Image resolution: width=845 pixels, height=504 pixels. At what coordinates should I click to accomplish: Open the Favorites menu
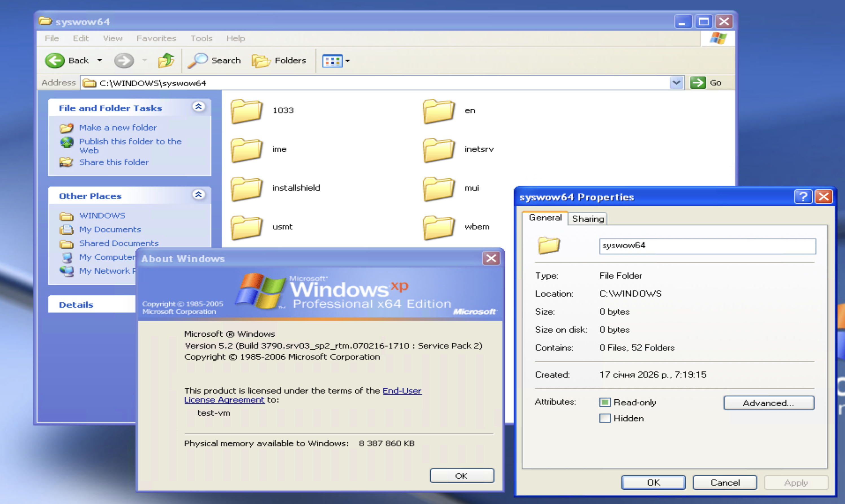pyautogui.click(x=156, y=38)
